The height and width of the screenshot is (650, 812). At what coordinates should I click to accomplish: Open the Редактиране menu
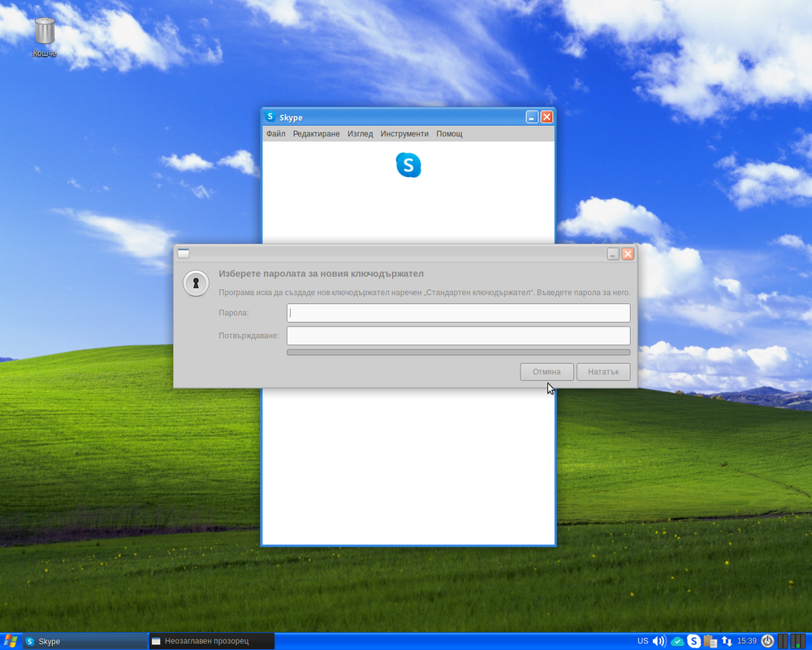coord(317,134)
